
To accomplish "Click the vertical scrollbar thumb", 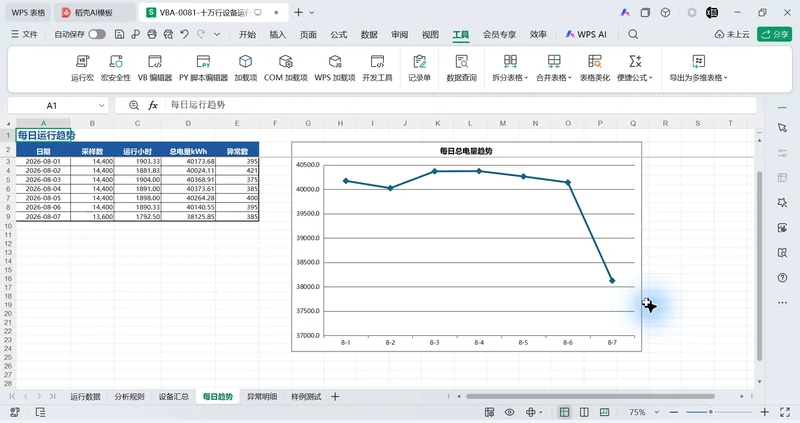I will pyautogui.click(x=759, y=265).
